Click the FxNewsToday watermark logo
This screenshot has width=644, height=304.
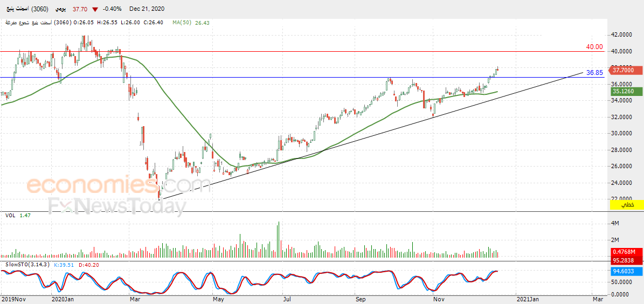click(117, 206)
